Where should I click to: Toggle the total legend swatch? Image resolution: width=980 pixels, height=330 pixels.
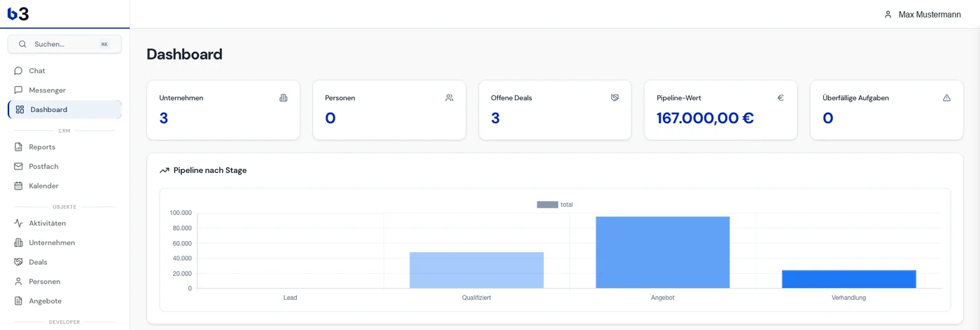tap(547, 205)
